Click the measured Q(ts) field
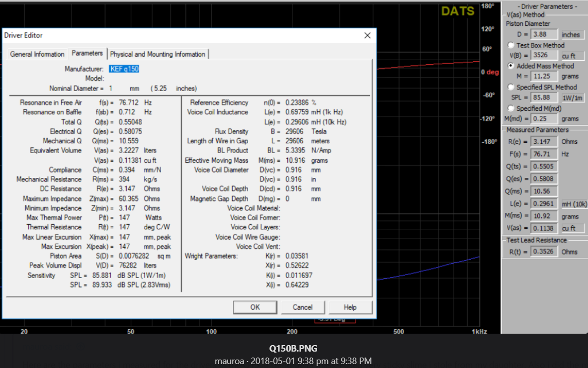This screenshot has width=588, height=368. pyautogui.click(x=544, y=166)
